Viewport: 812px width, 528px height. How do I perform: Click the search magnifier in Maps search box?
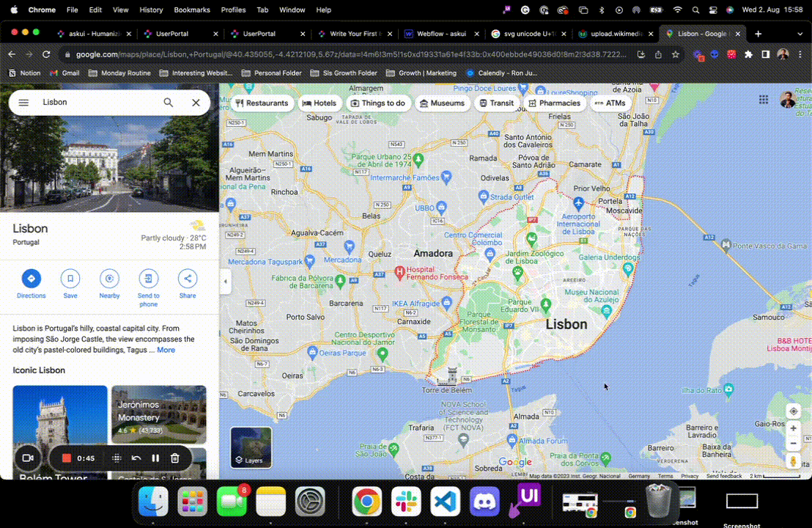[x=169, y=103]
